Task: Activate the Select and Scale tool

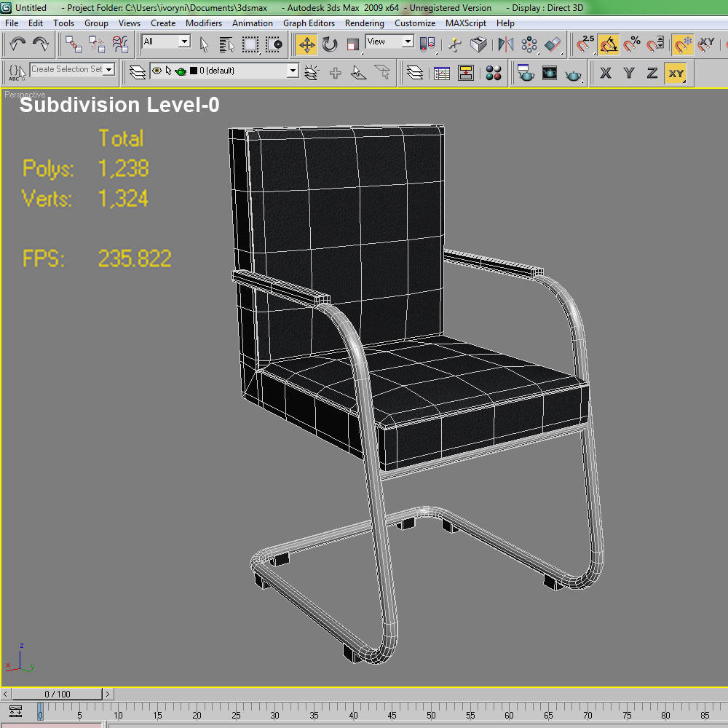Action: point(353,44)
